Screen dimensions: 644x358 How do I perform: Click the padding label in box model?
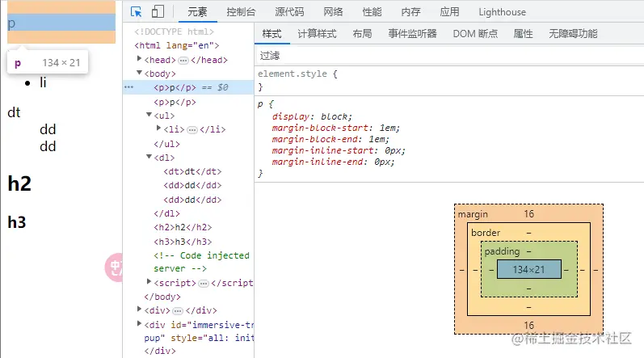tap(502, 251)
